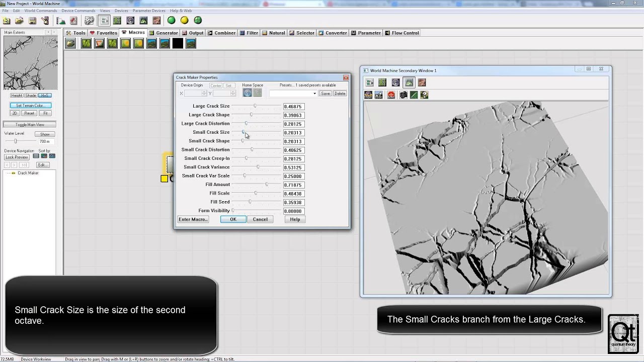Image resolution: width=644 pixels, height=362 pixels.
Task: Open Explorer view globe icon in main toolbar
Action: pyautogui.click(x=130, y=21)
